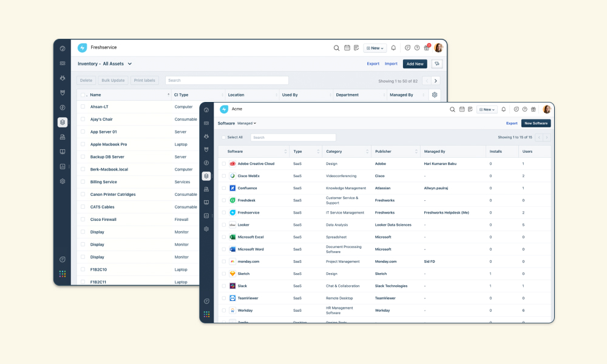This screenshot has height=364, width=607.
Task: Open app switcher grid in Freshservice sidebar
Action: click(63, 274)
